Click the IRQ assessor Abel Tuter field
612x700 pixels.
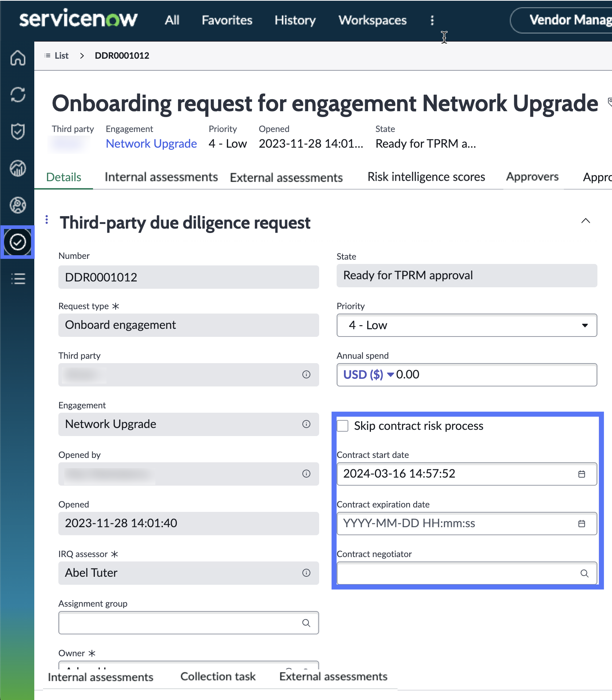[x=189, y=573]
